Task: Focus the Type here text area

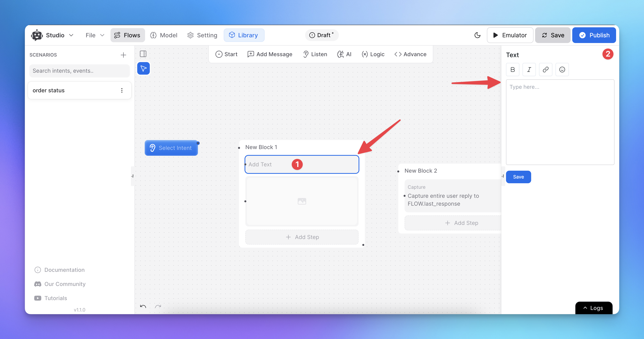Action: click(560, 122)
